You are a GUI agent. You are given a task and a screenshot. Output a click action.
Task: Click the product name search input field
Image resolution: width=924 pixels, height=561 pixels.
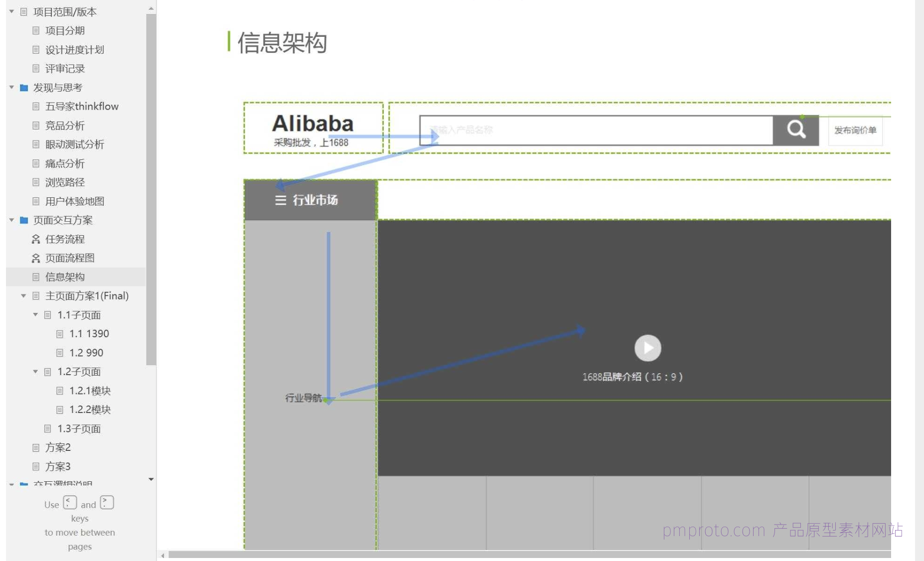pyautogui.click(x=596, y=131)
